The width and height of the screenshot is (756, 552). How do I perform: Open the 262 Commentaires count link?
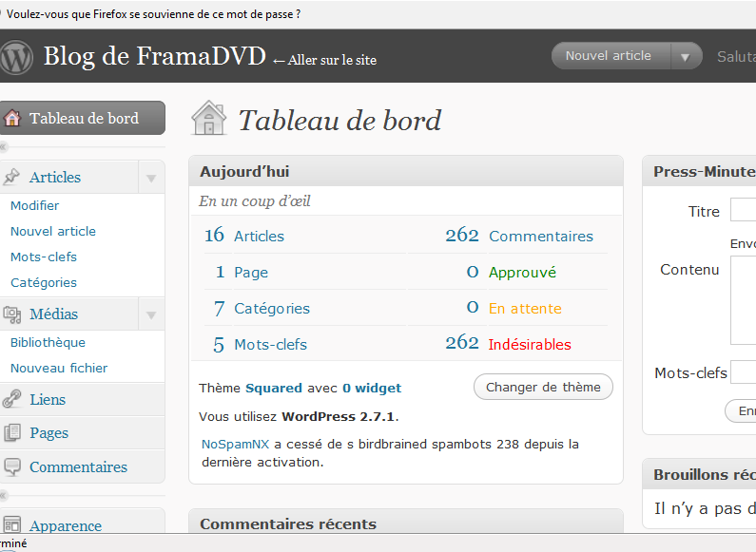coord(462,235)
